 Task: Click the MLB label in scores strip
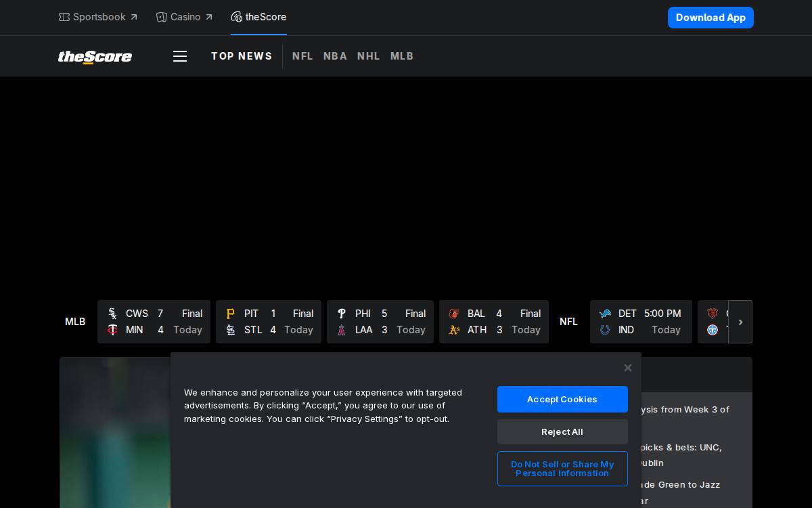click(75, 322)
